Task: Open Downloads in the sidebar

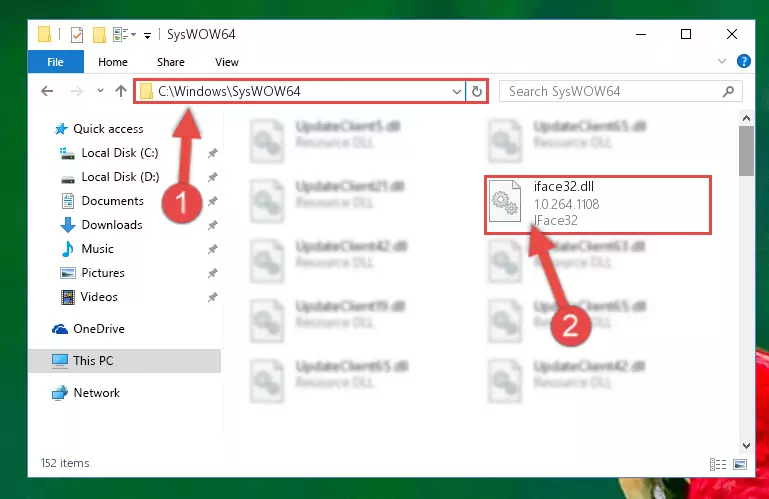Action: tap(112, 225)
